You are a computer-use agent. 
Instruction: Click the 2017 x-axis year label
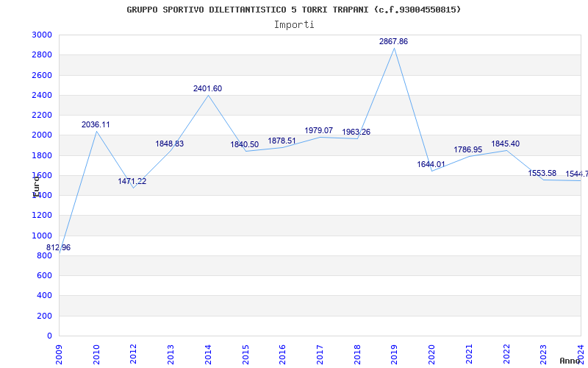(x=320, y=354)
